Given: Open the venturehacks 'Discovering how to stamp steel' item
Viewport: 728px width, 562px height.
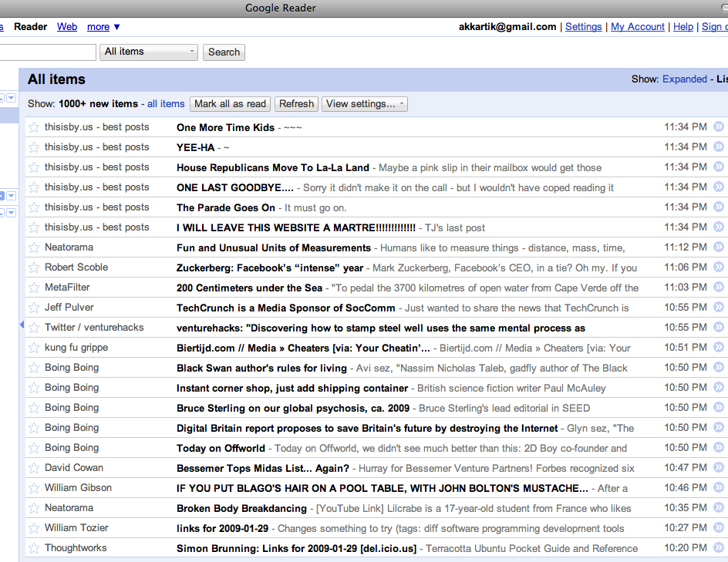Looking at the screenshot, I should point(381,328).
